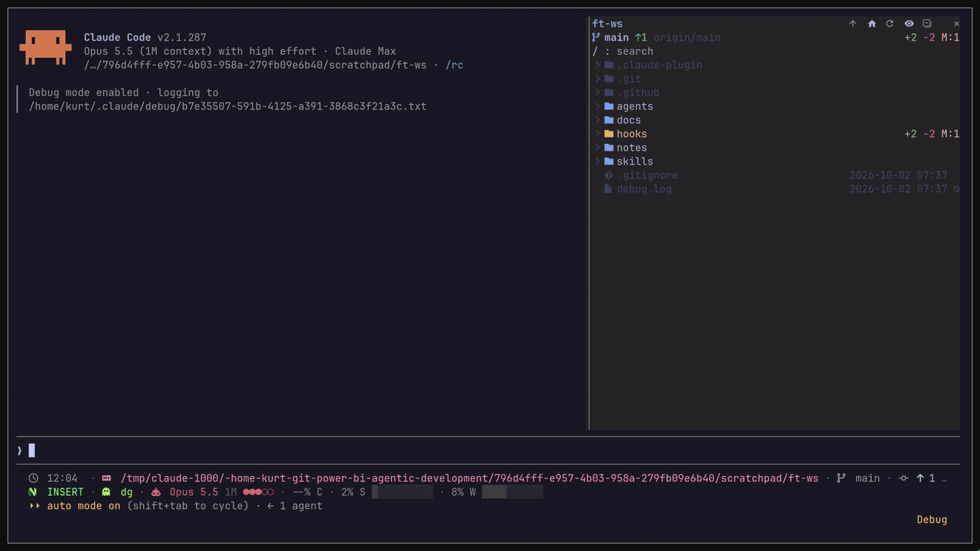Expand the agents folder chevron

(x=597, y=106)
